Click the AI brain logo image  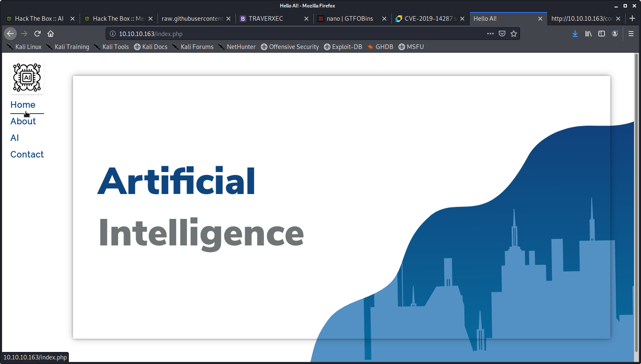tap(27, 78)
